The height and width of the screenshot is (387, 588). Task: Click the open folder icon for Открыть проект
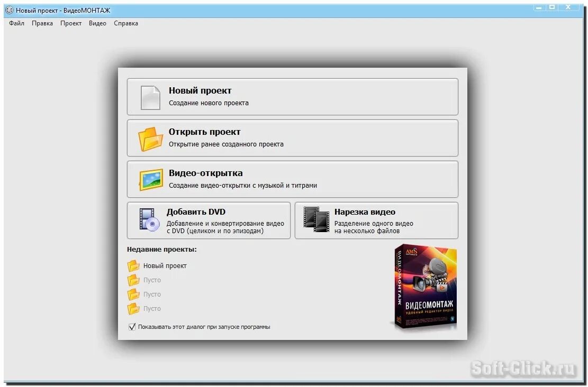150,139
